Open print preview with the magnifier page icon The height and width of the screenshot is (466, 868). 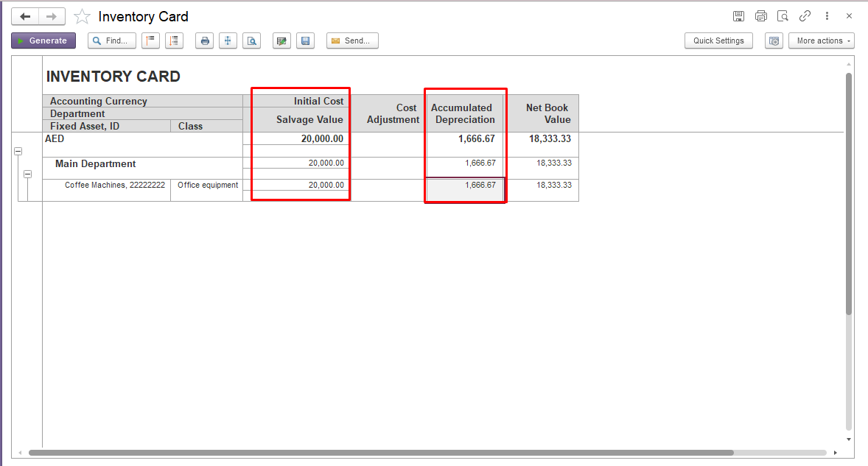252,40
